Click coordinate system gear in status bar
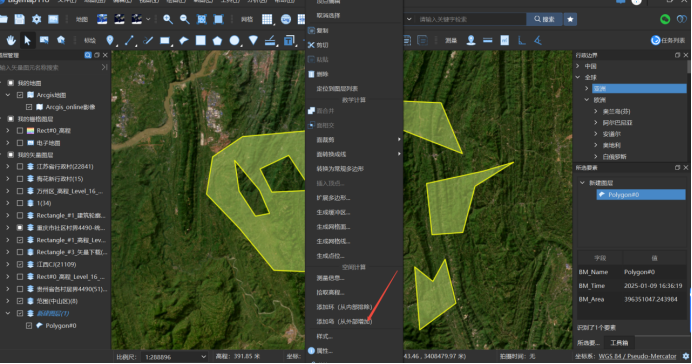The image size is (692, 364). coord(685,356)
